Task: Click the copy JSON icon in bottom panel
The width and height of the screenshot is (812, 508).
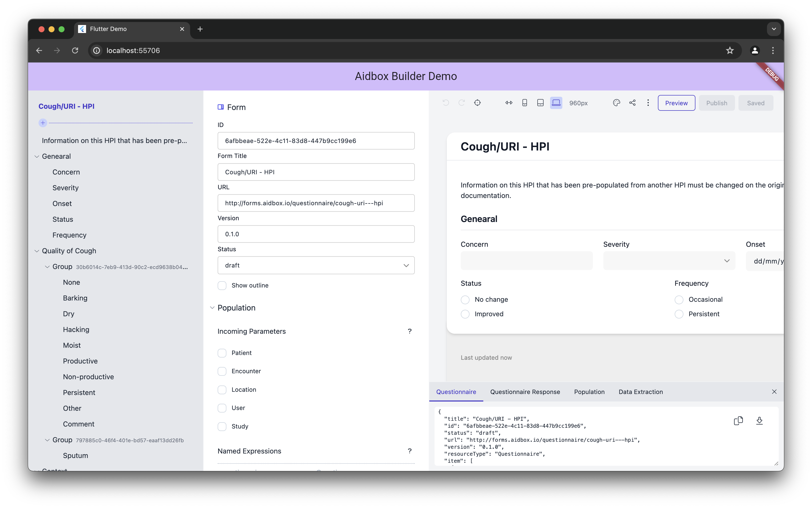Action: click(738, 420)
